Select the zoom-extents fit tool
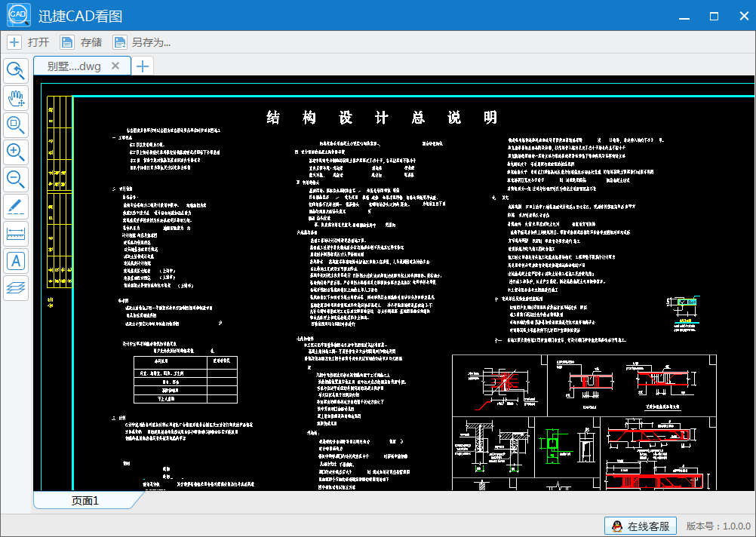This screenshot has width=756, height=537. 16,125
